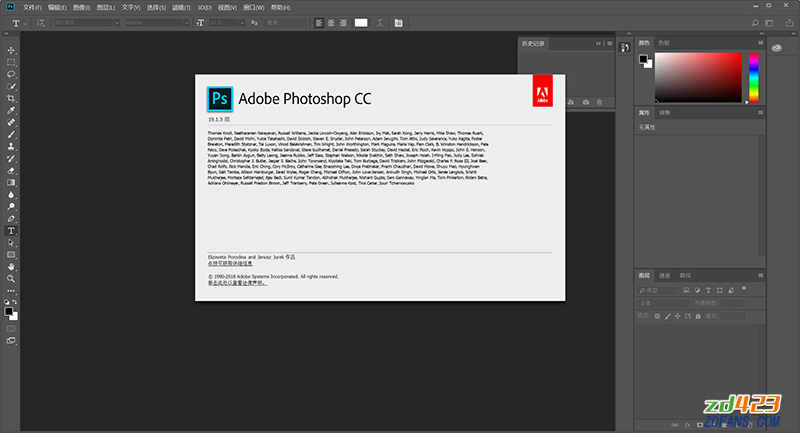Select the Hand tool
This screenshot has height=433, width=800.
click(x=11, y=267)
